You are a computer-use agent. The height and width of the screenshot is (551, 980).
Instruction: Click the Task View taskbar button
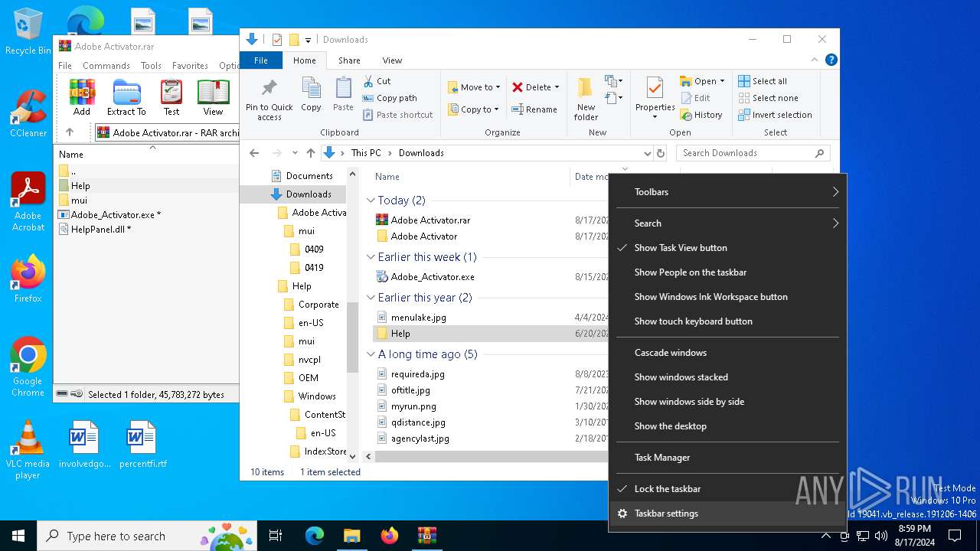tap(276, 536)
